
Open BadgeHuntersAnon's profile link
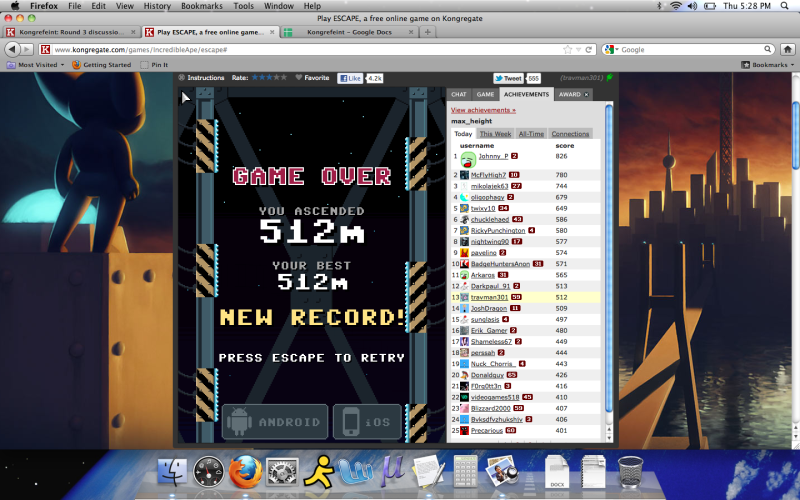click(x=500, y=264)
